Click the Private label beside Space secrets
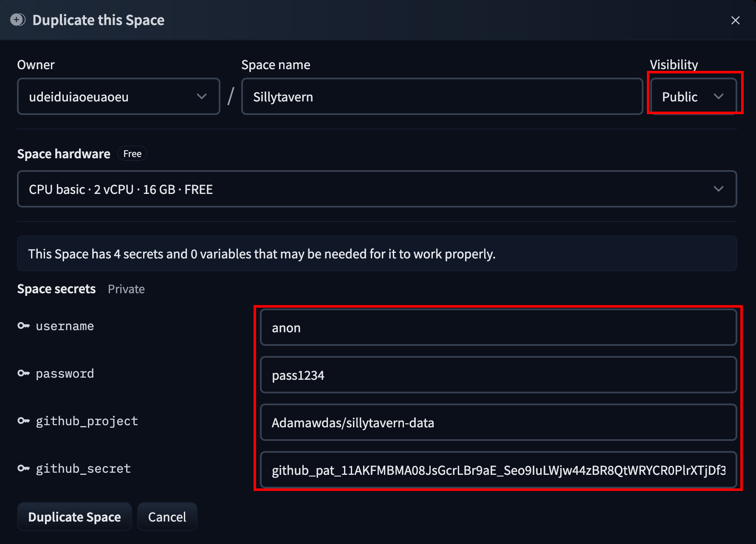 pos(126,289)
